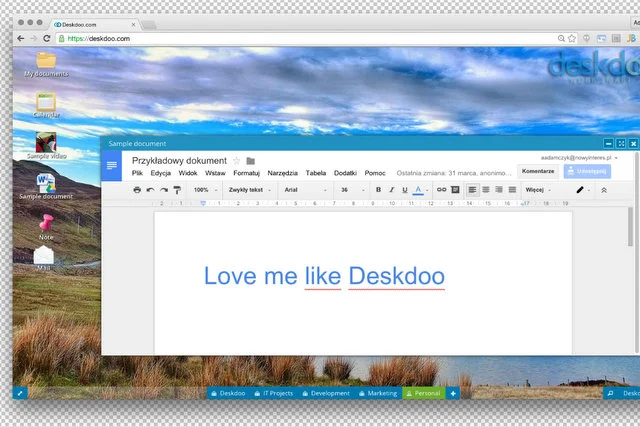Screen dimensions: 640x427
Task: Click the text Love me like Deskdoo
Action: (x=324, y=276)
